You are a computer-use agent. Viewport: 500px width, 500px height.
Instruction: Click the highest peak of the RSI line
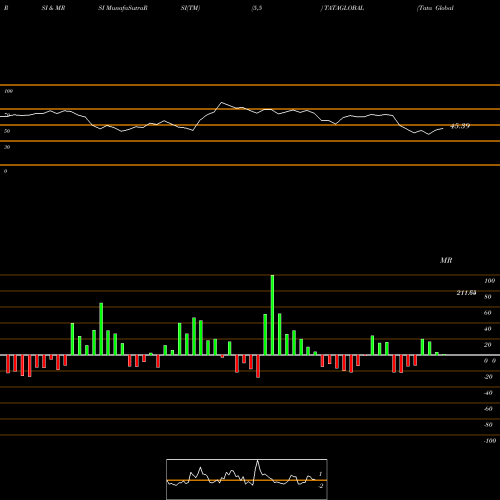pos(222,102)
